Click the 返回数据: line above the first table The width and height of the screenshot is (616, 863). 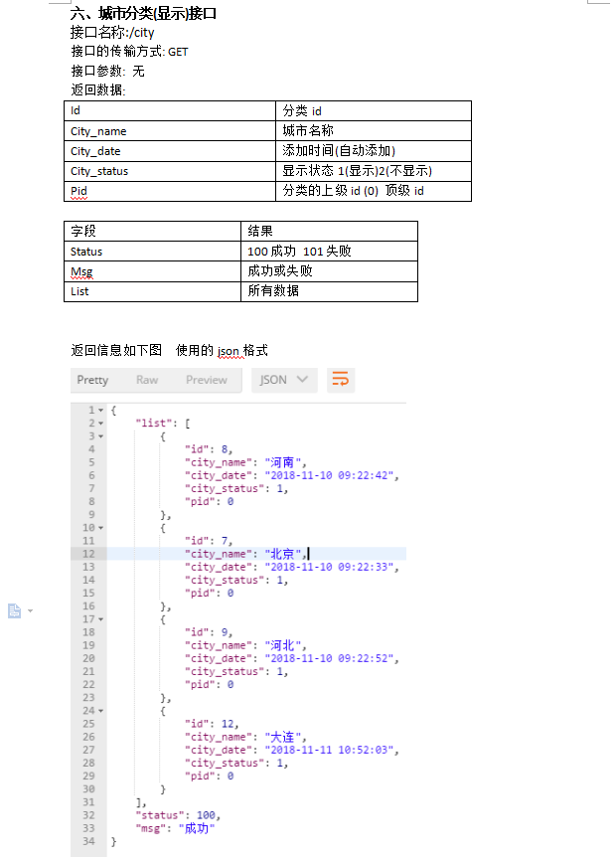tap(98, 89)
